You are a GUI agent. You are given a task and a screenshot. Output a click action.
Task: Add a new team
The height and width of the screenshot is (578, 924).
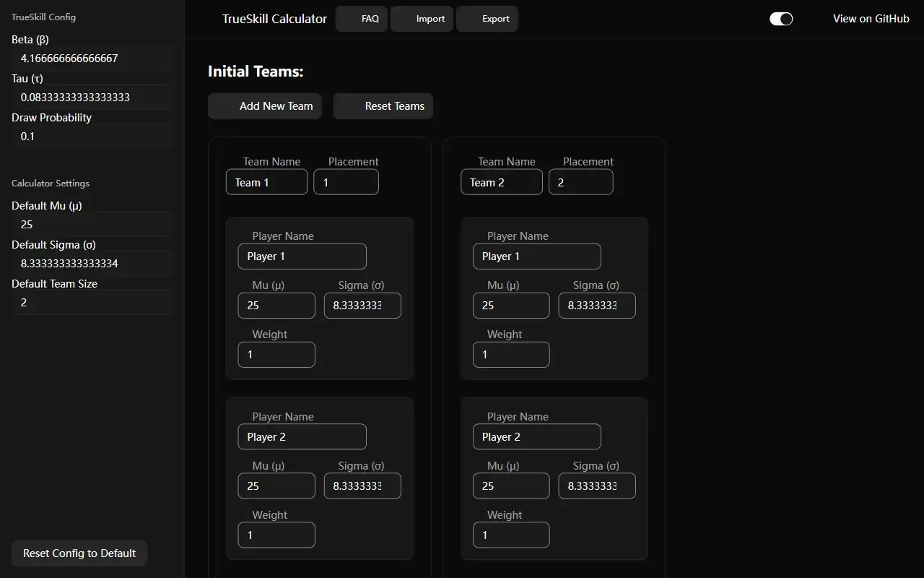[x=265, y=106]
